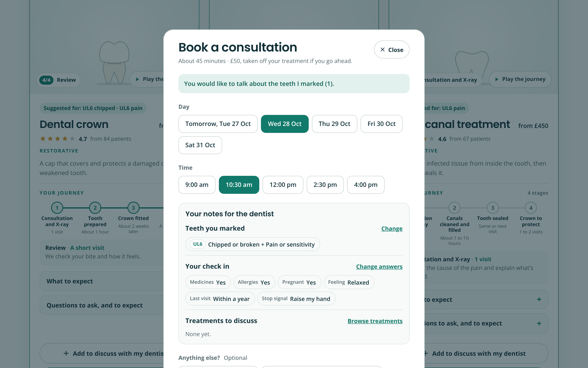
Task: Expand the root canal 'to expect' plus icon
Action: 539,299
